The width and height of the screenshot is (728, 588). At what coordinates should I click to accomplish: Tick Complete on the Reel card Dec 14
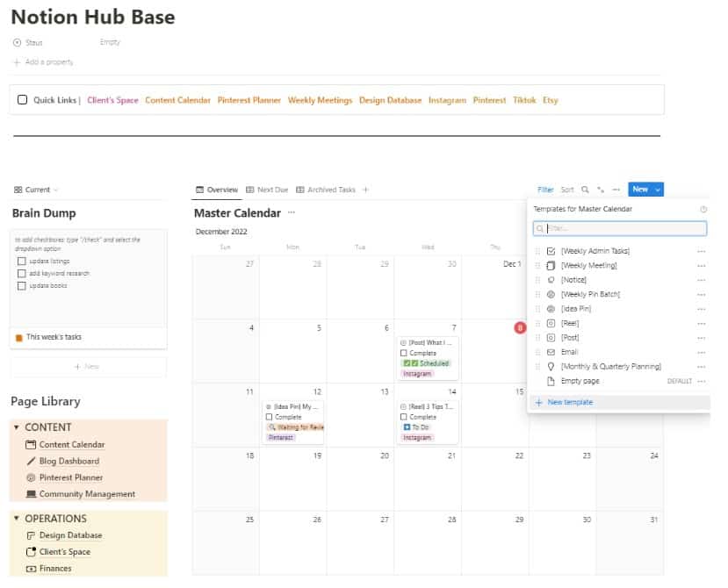tap(403, 417)
